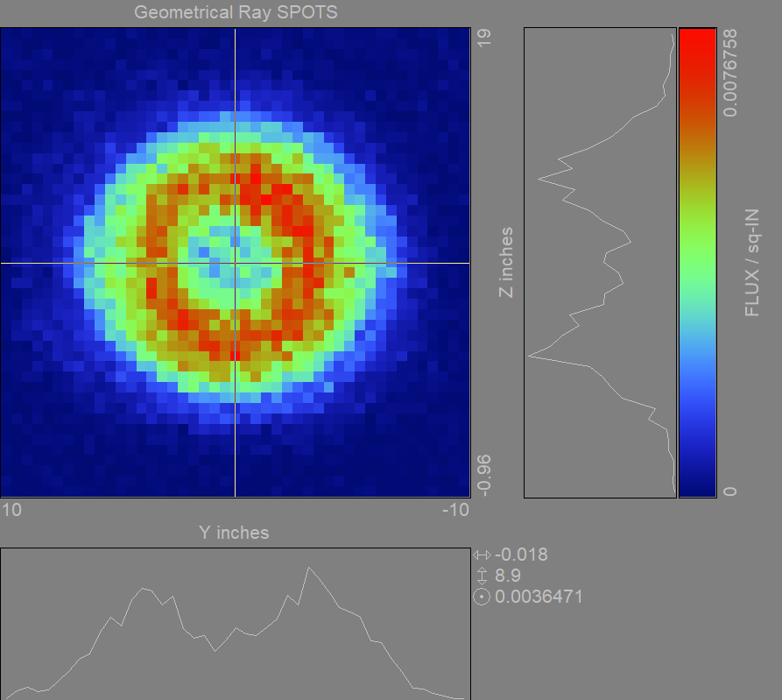The height and width of the screenshot is (700, 782).
Task: Click the 'Z inches' axis label
Action: tap(505, 263)
